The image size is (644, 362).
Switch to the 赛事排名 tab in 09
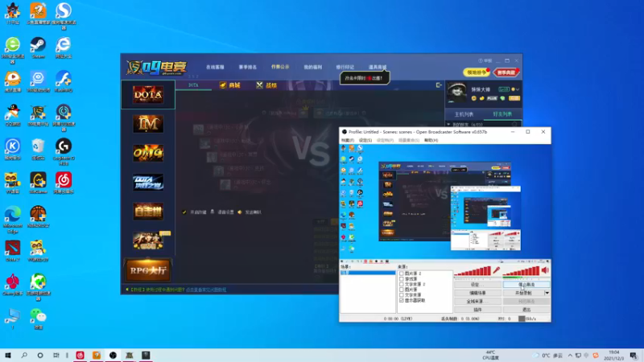[248, 67]
